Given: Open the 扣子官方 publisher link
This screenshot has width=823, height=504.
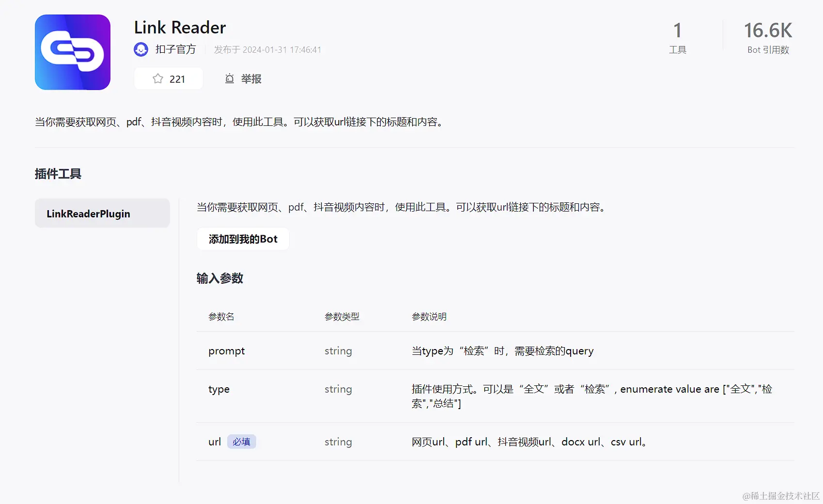Looking at the screenshot, I should tap(175, 49).
